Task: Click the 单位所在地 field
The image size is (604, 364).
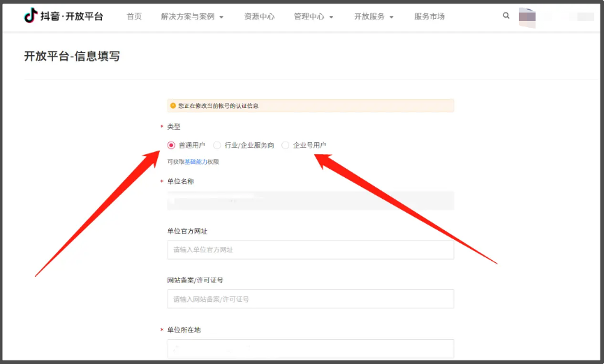Action: coord(311,348)
